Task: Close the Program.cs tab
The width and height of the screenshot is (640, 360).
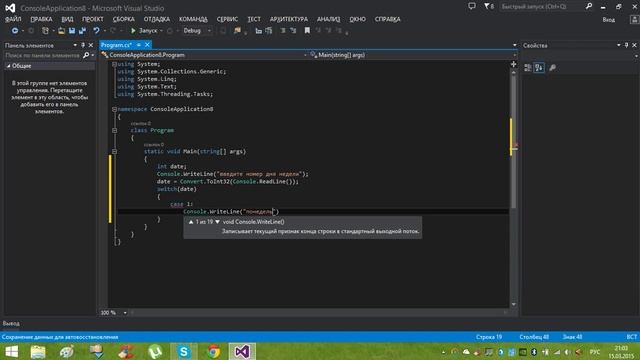Action: tap(147, 45)
